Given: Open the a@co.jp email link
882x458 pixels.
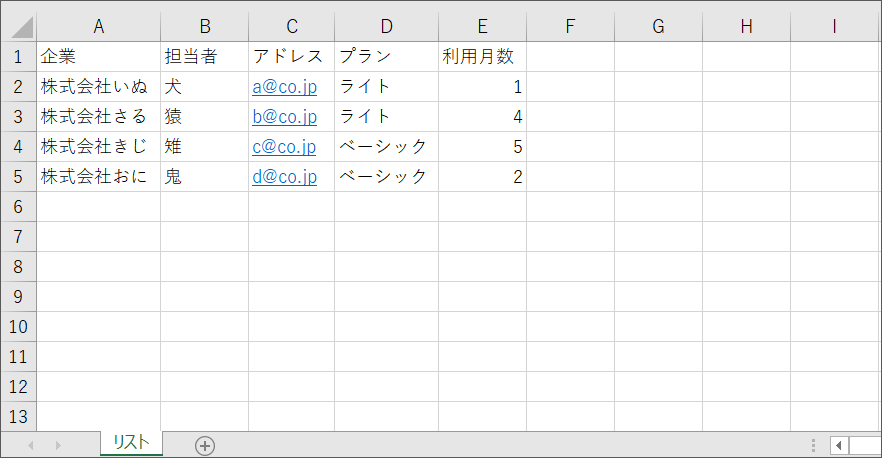Looking at the screenshot, I should point(284,87).
